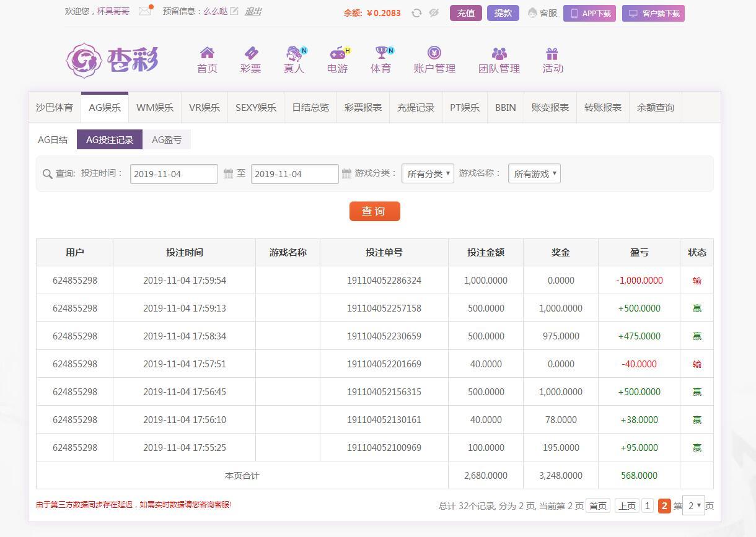The height and width of the screenshot is (537, 756).
Task: Open the page number dropdown
Action: tap(693, 506)
